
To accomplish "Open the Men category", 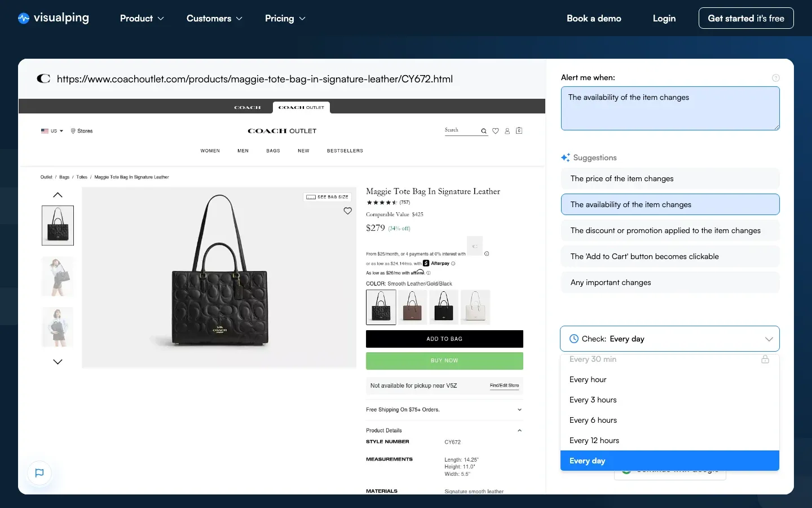I will (243, 151).
